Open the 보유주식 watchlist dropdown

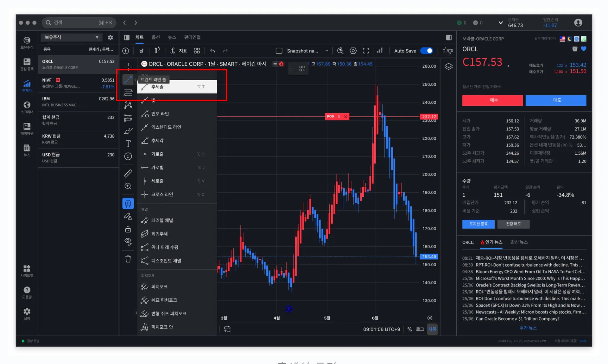[71, 37]
